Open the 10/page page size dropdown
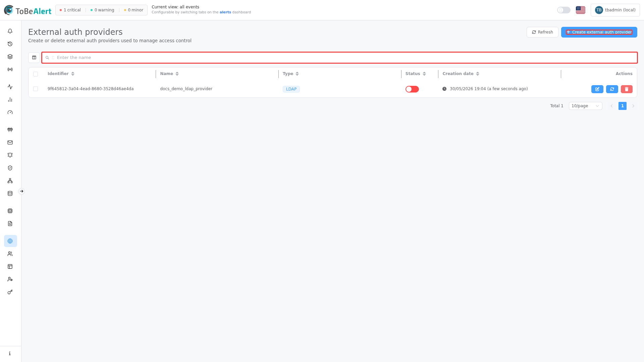The height and width of the screenshot is (362, 644). click(x=585, y=106)
